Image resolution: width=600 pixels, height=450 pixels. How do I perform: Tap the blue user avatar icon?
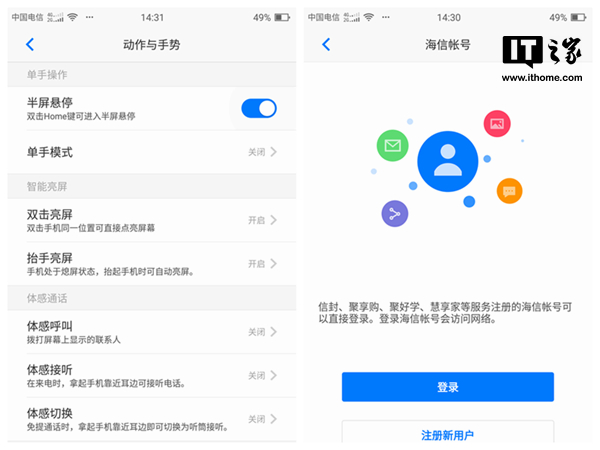(448, 161)
